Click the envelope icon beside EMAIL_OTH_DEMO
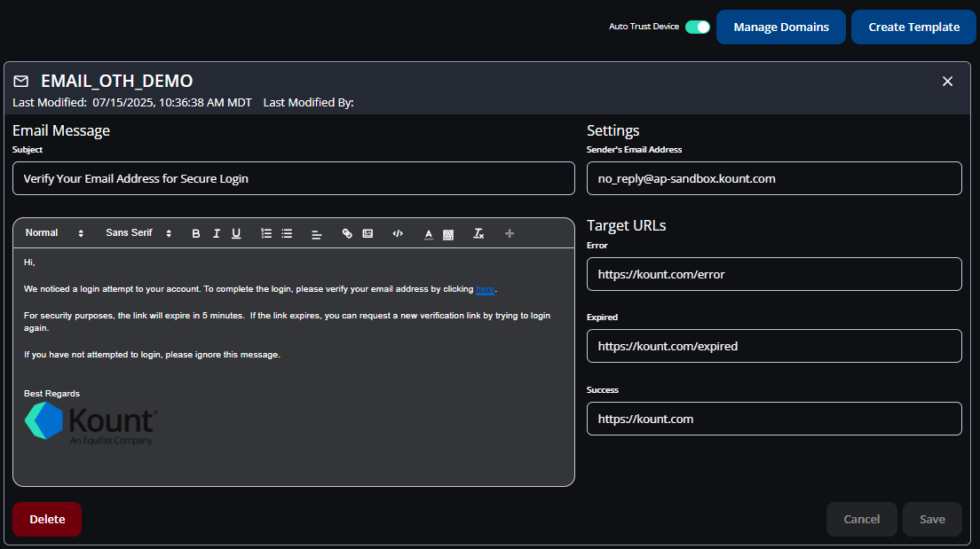This screenshot has width=980, height=549. [x=21, y=82]
